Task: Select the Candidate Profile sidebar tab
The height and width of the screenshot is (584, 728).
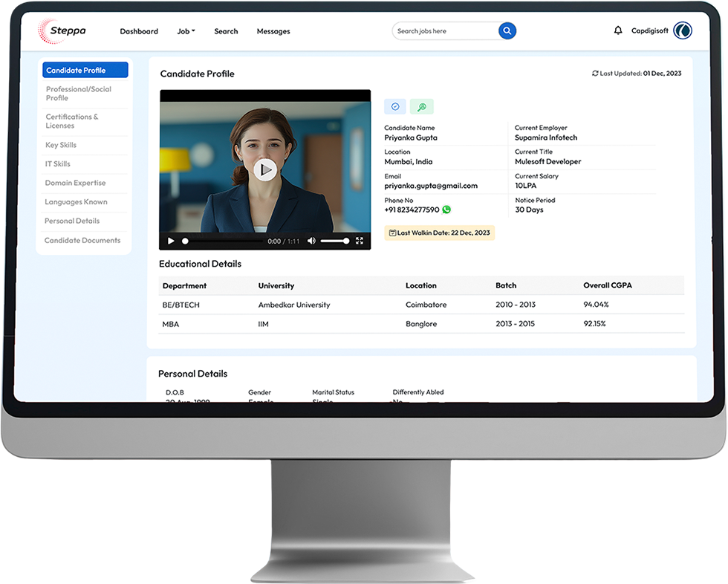Action: (x=85, y=71)
